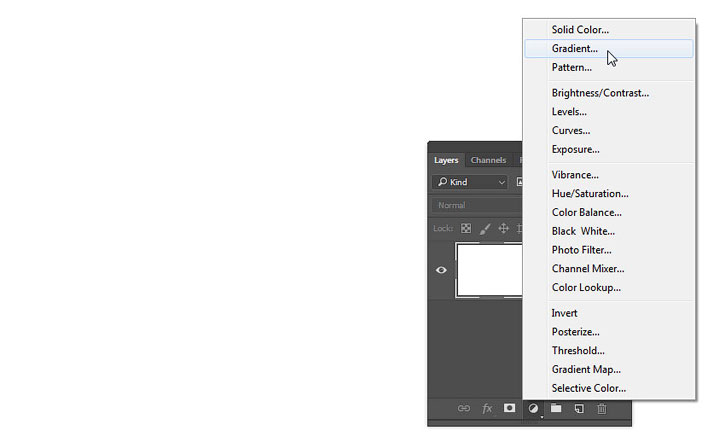Add Photo Filter adjustment
The height and width of the screenshot is (448, 725).
coord(609,250)
